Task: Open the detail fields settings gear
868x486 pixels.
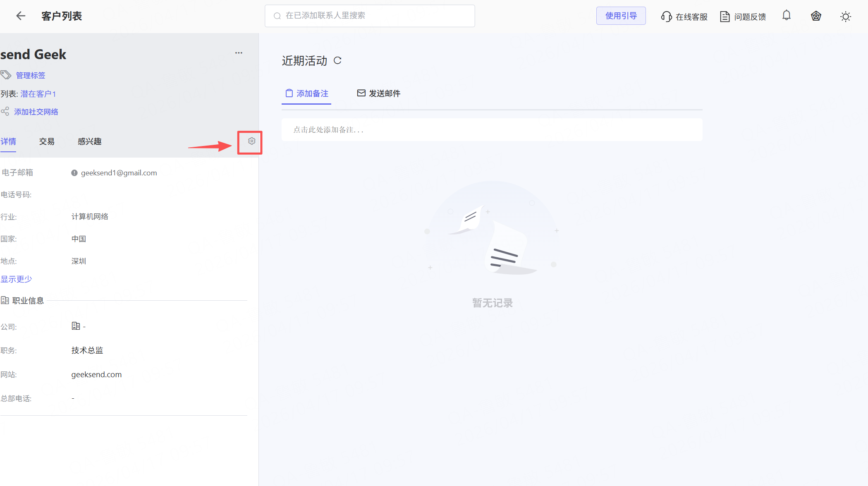Action: click(251, 141)
